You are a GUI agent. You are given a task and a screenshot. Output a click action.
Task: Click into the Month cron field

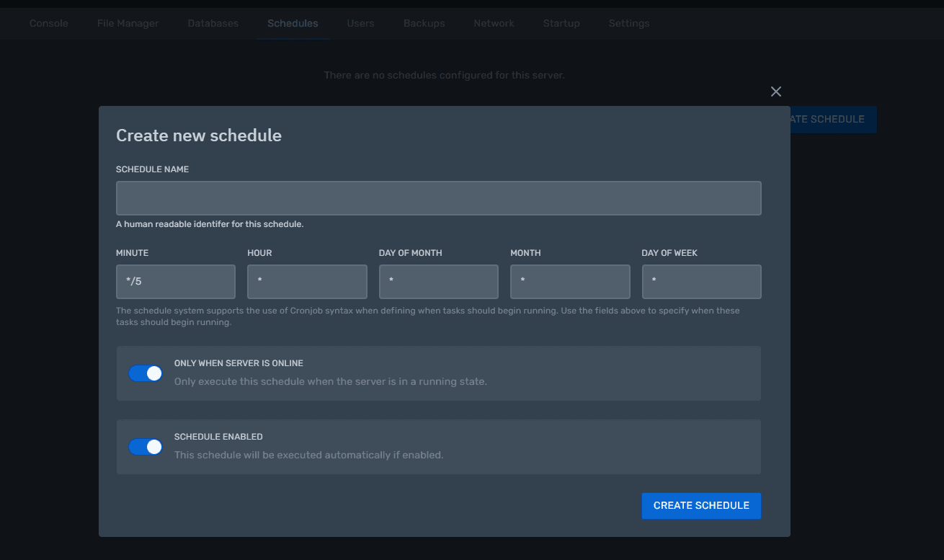point(570,282)
